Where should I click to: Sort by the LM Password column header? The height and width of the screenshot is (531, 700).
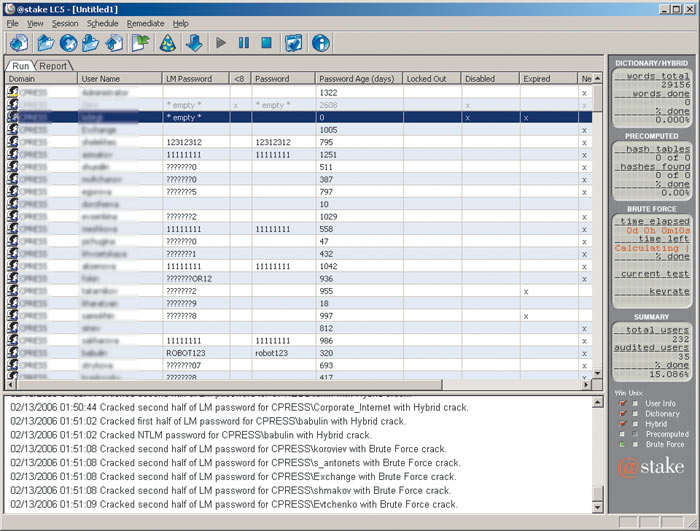pyautogui.click(x=196, y=79)
